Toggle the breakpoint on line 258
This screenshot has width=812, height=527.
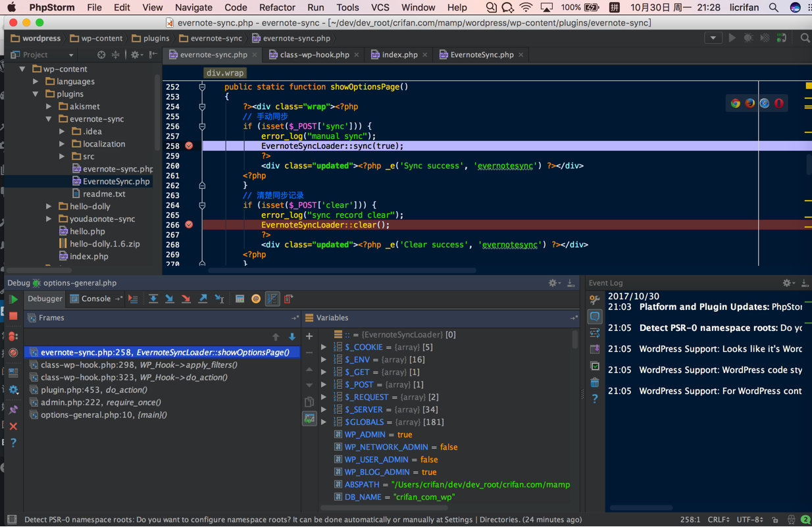pos(189,146)
